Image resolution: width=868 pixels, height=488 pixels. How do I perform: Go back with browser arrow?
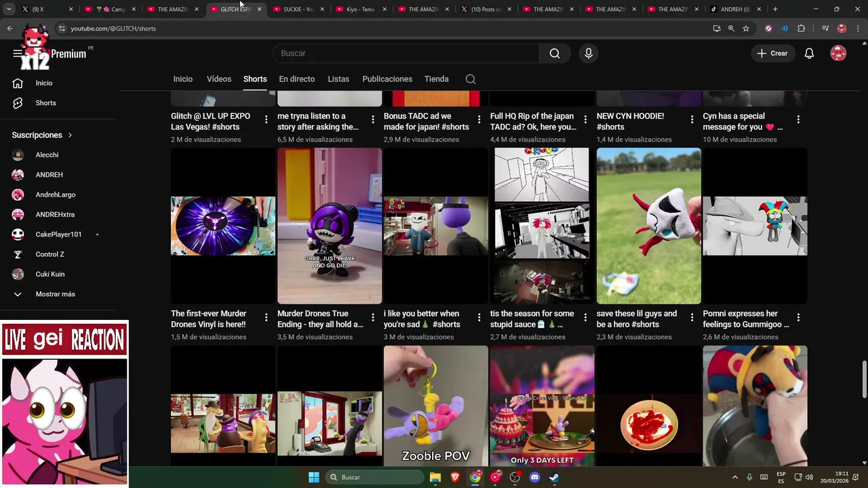9,28
